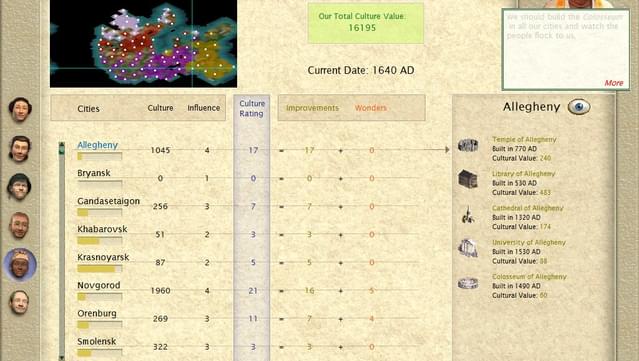Sort by the Culture column header
The width and height of the screenshot is (639, 361).
[x=160, y=108]
